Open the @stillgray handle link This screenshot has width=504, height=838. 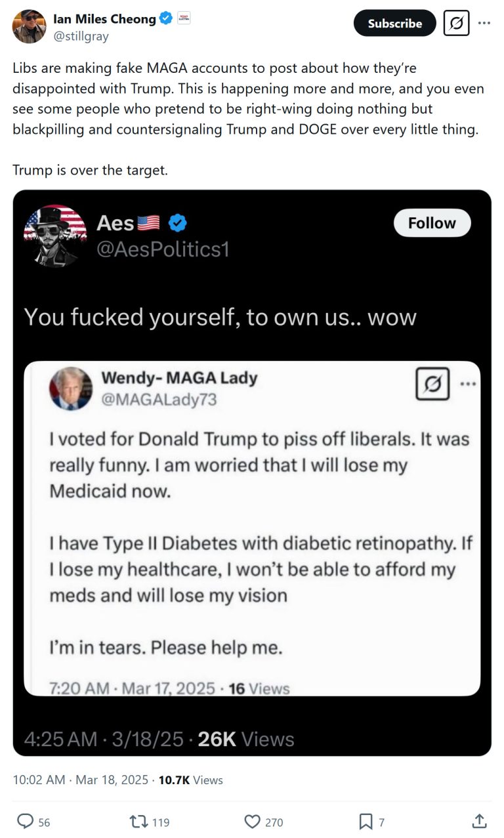coord(81,37)
